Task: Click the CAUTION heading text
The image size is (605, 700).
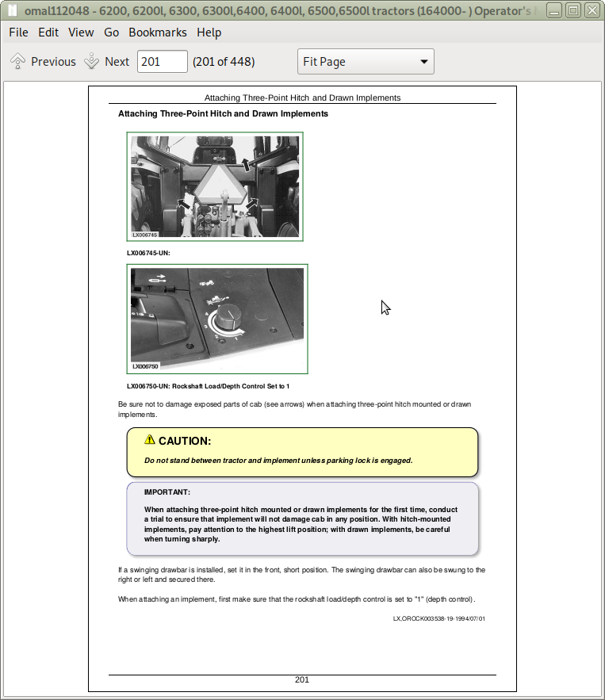Action: tap(185, 441)
